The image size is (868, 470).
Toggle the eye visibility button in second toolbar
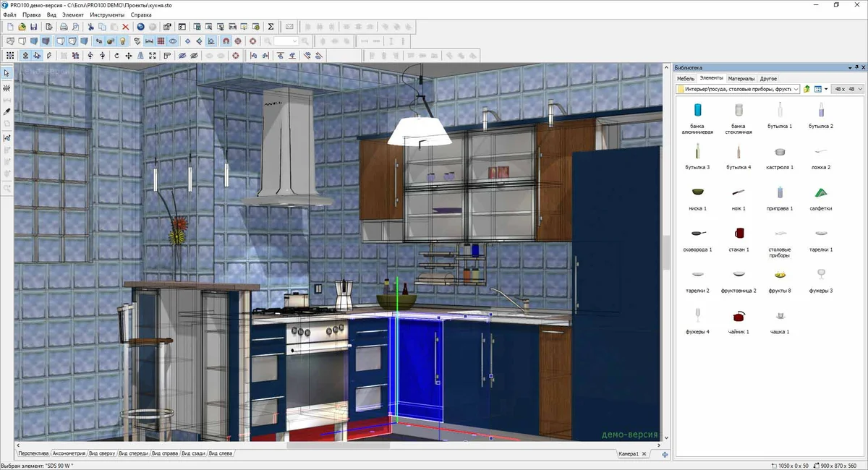pyautogui.click(x=173, y=41)
